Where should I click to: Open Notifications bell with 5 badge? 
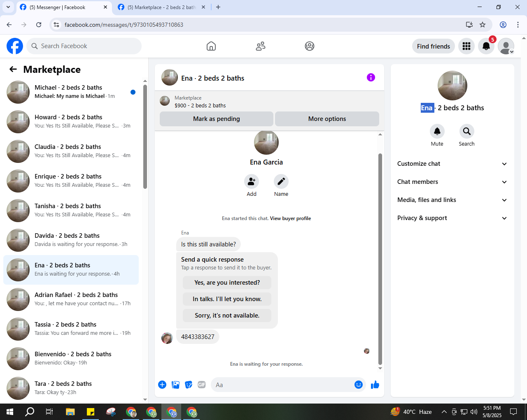click(486, 46)
